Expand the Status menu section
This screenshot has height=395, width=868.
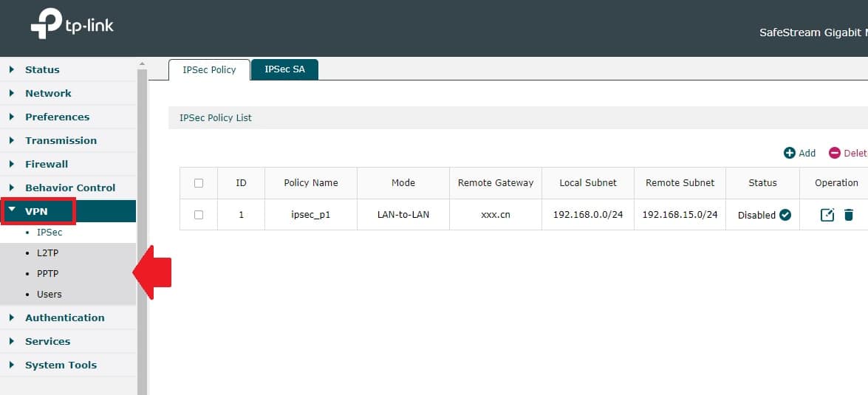42,69
